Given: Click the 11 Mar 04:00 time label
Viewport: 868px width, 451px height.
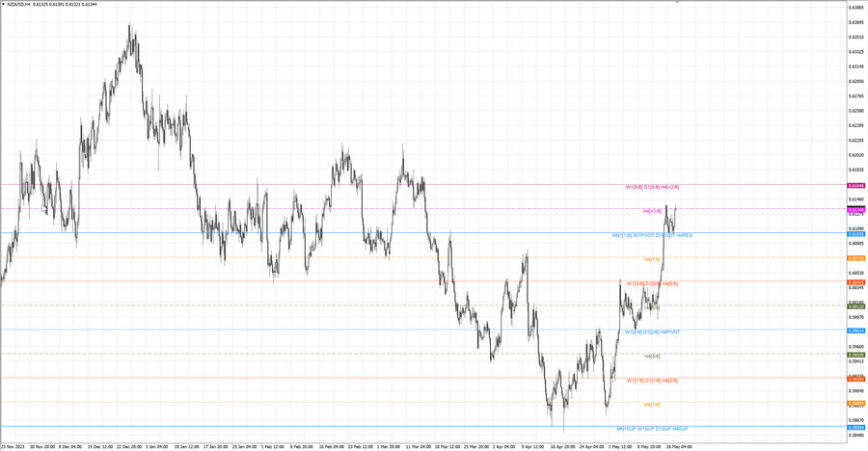Looking at the screenshot, I should [418, 446].
